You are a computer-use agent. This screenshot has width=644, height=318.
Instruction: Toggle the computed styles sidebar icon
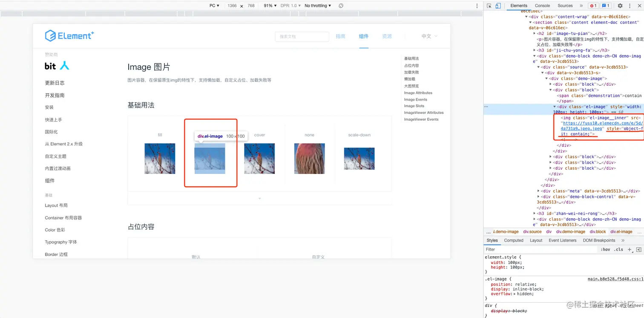(639, 249)
